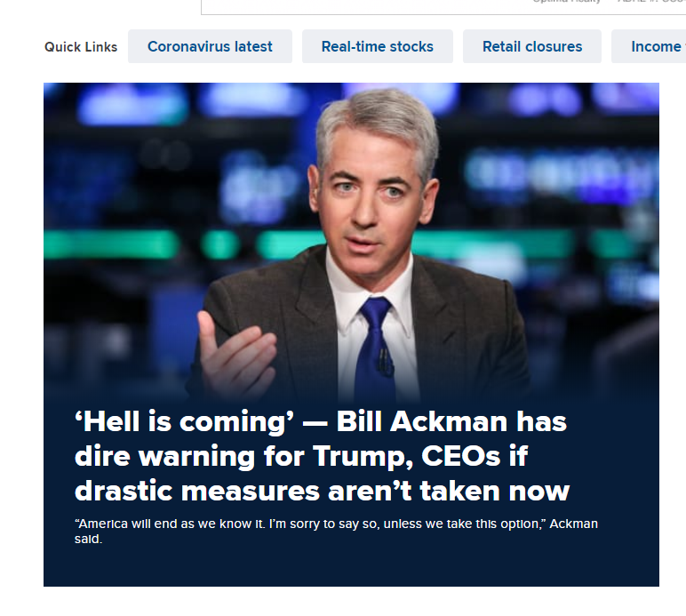
Task: Click the partially visible ad banner at top
Action: point(443,7)
